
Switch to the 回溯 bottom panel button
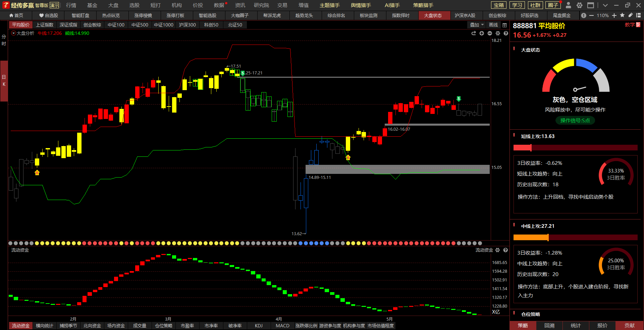coord(549,326)
